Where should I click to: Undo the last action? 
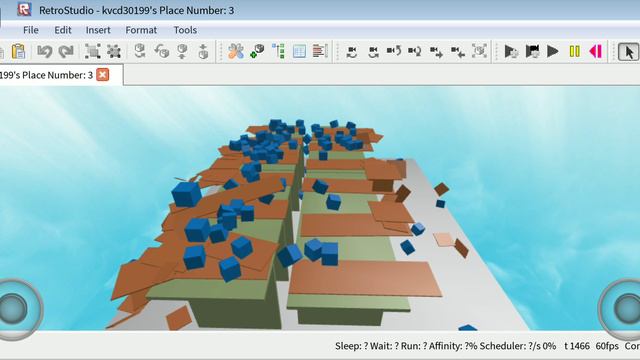point(44,51)
